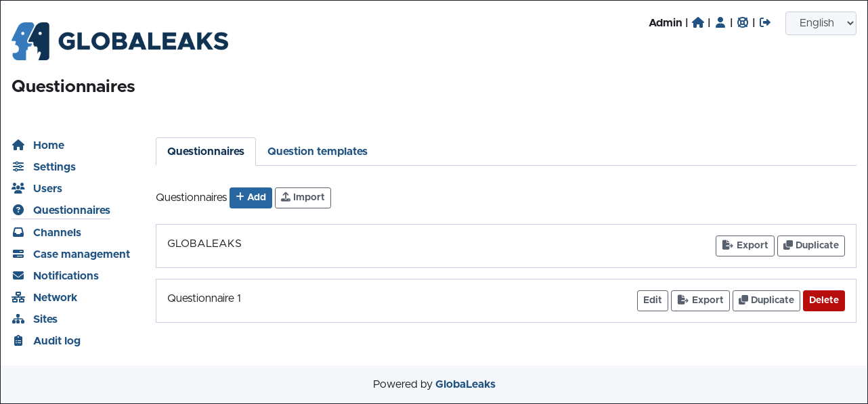Open Settings from the sidebar
This screenshot has height=404, width=868.
[x=54, y=166]
